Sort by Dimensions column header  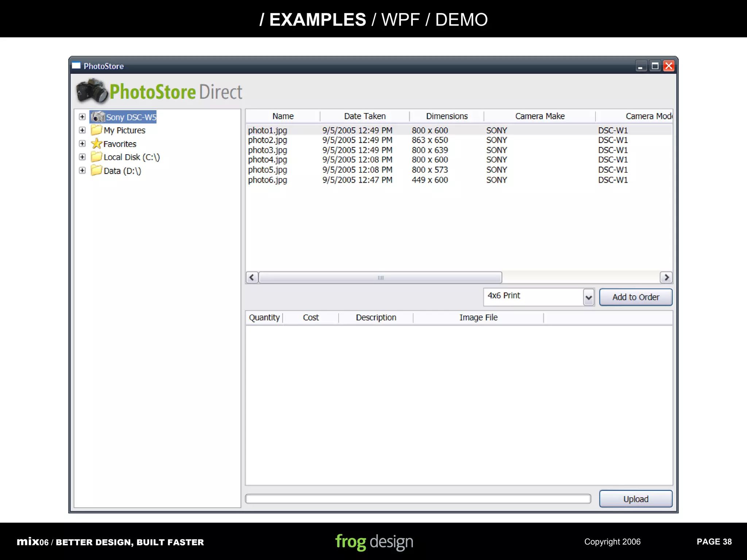(x=447, y=116)
